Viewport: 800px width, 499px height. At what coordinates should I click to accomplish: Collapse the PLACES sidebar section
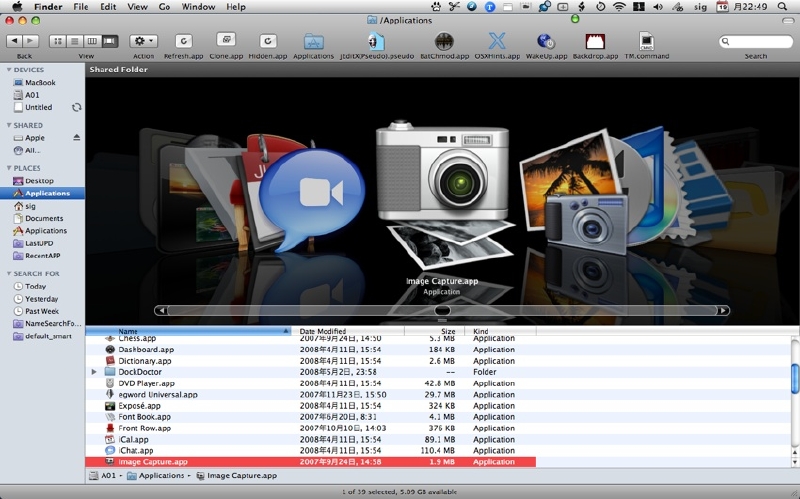tap(9, 168)
